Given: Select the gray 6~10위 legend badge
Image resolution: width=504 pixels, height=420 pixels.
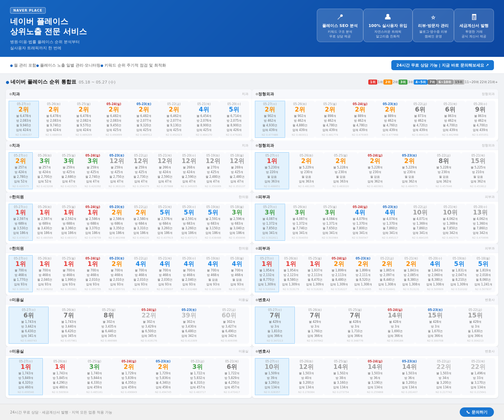Looking at the screenshot, I should [445, 82].
